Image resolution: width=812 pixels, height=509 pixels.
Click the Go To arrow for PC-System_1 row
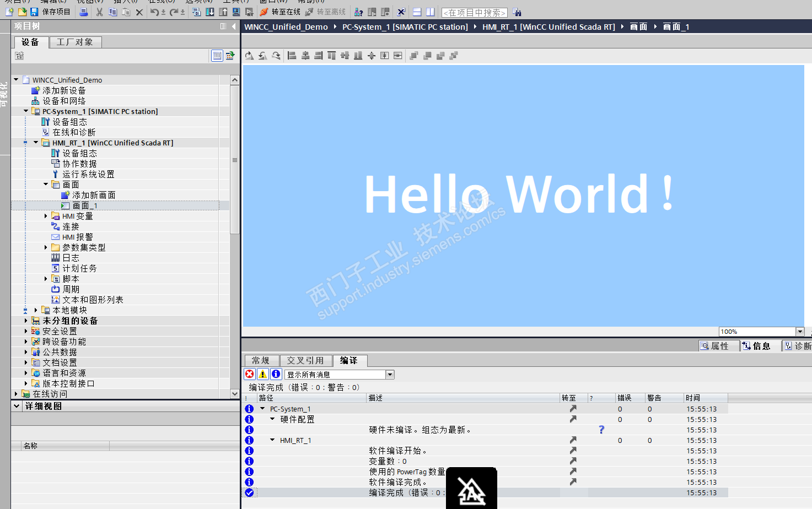573,409
